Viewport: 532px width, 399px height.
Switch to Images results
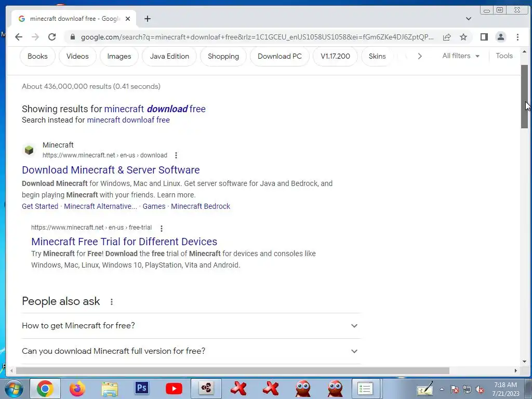pyautogui.click(x=119, y=56)
